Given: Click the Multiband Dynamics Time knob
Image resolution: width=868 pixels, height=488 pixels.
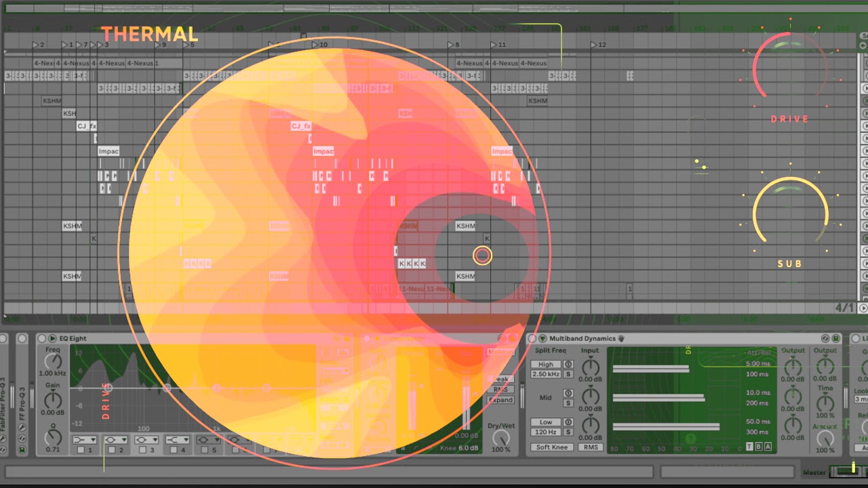Looking at the screenshot, I should (x=825, y=403).
